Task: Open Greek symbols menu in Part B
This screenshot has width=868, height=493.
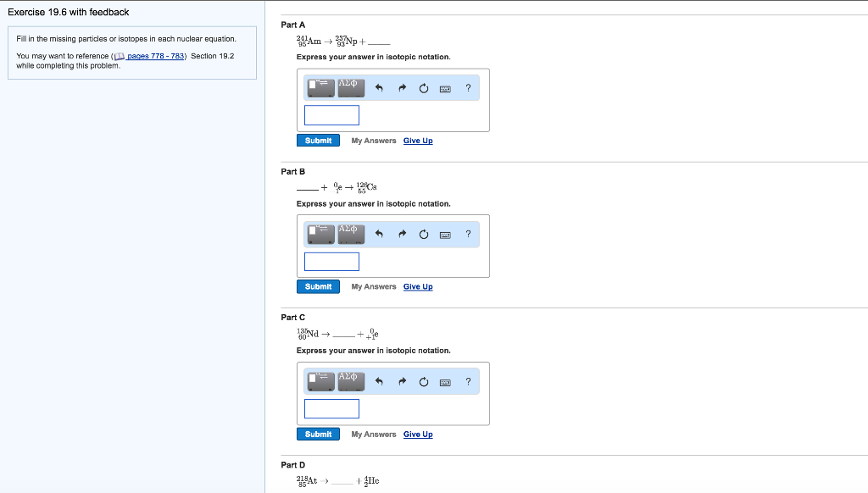Action: pos(351,234)
